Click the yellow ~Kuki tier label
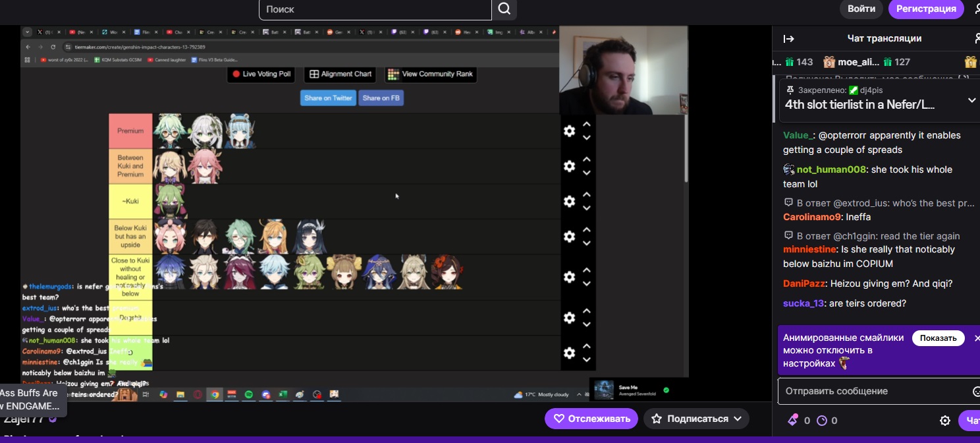 [130, 201]
